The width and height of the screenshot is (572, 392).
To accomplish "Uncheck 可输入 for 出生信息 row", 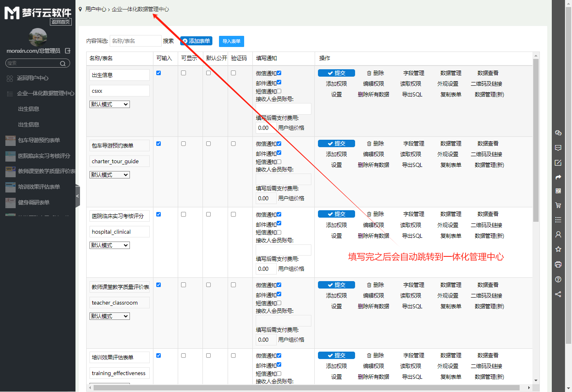I will pyautogui.click(x=158, y=73).
